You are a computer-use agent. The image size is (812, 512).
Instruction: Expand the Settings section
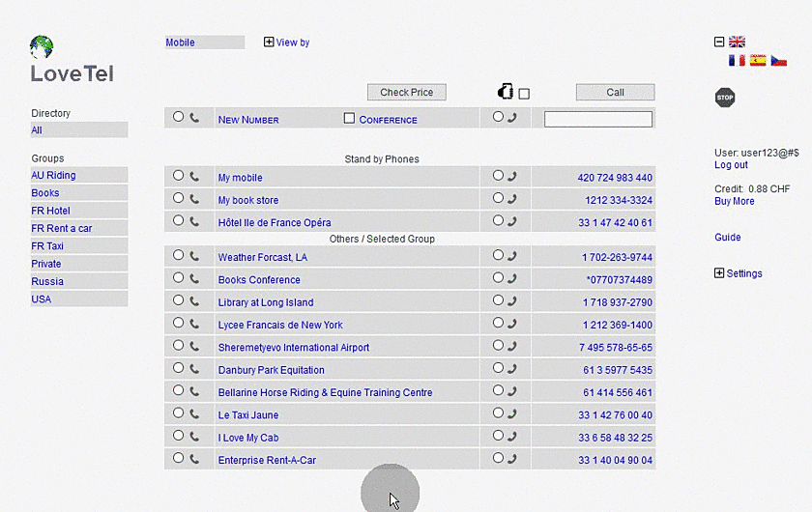[719, 273]
